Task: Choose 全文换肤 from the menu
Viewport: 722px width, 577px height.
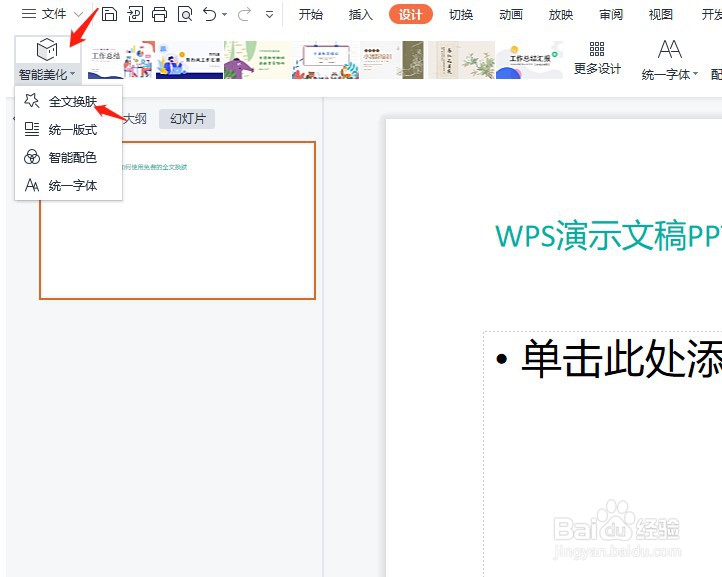Action: [69, 101]
